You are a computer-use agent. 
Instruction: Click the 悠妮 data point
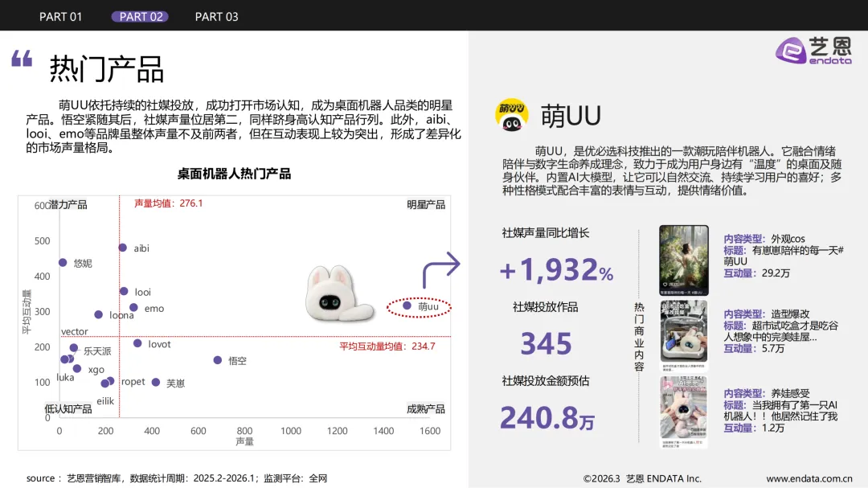[63, 263]
